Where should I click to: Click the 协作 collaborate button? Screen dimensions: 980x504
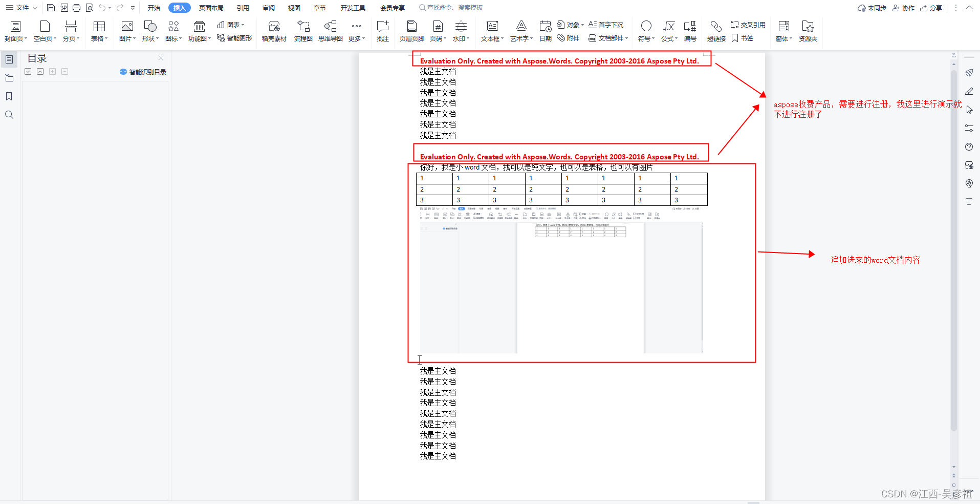click(x=904, y=8)
